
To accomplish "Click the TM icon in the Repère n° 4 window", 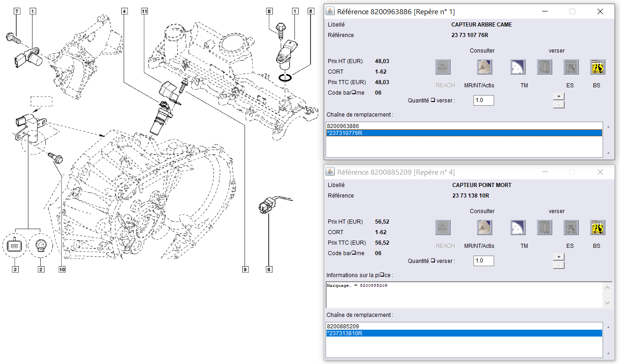I will [518, 228].
